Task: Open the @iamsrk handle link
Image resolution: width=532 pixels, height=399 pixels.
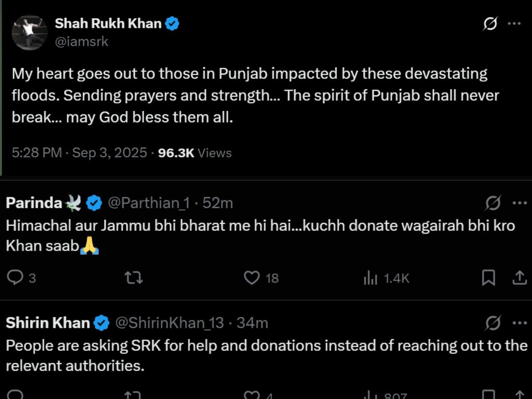Action: click(82, 41)
